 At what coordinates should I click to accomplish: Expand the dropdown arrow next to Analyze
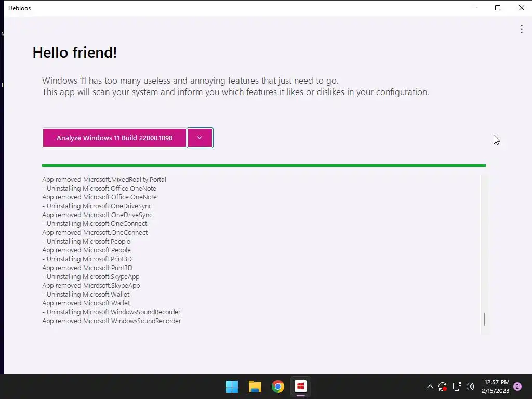tap(200, 138)
